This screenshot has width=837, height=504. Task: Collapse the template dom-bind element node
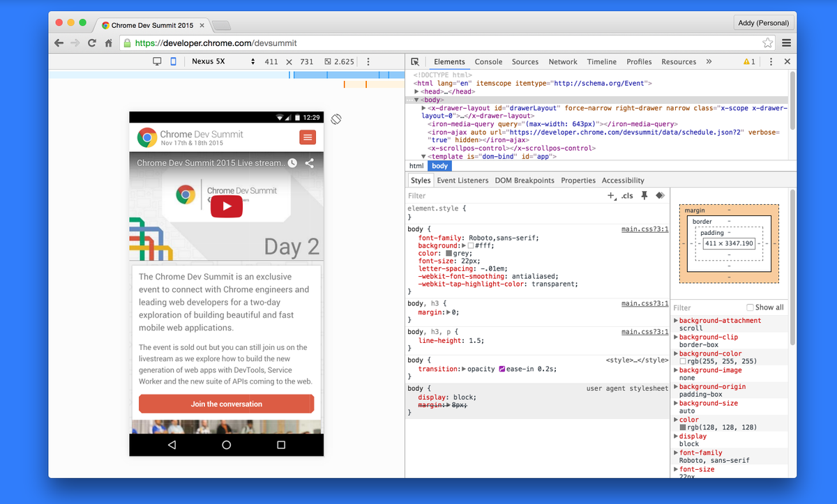pyautogui.click(x=424, y=156)
